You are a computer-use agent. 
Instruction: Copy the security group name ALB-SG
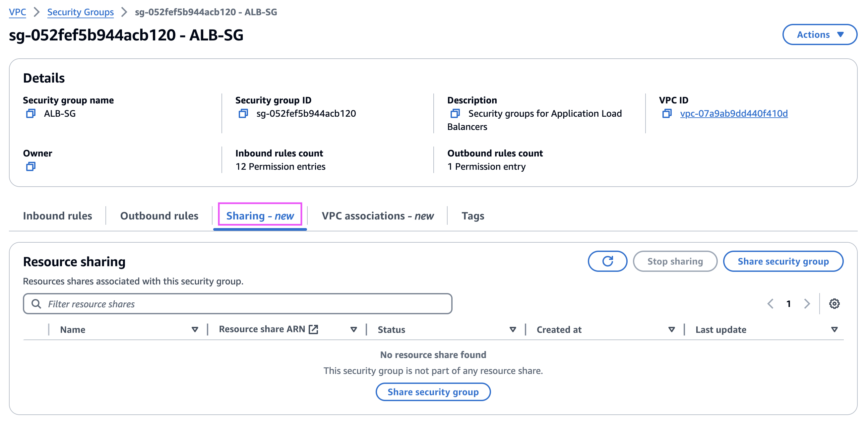(x=31, y=113)
